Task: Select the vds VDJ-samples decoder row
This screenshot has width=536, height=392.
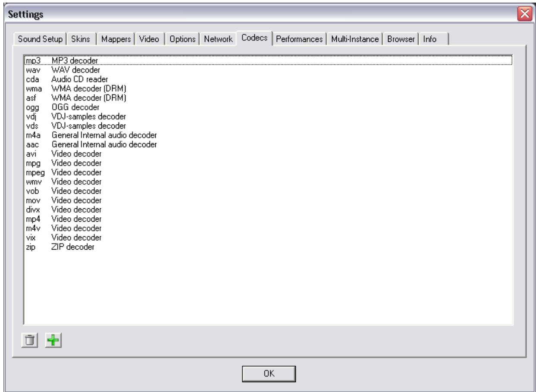Action: pos(268,126)
